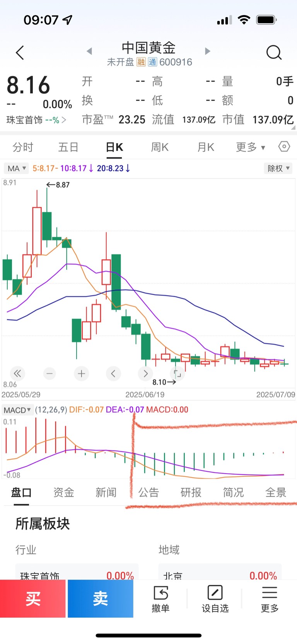Image resolution: width=297 pixels, height=644 pixels.
Task: Tap 量 0手 volume field
Action: (258, 81)
